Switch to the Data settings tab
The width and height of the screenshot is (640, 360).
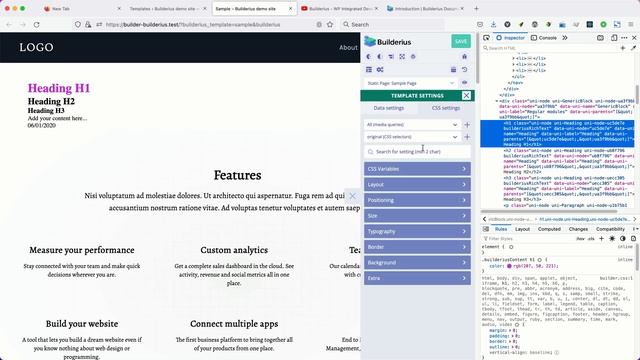(389, 108)
